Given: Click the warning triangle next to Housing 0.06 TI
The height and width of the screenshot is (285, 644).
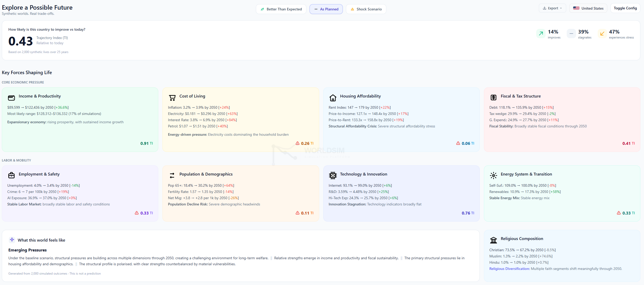Looking at the screenshot, I should click(458, 143).
